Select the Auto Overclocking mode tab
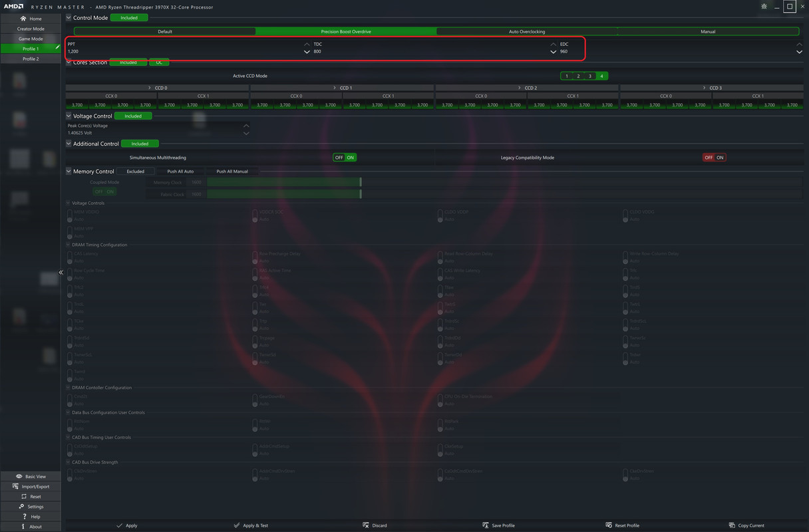 pos(527,31)
